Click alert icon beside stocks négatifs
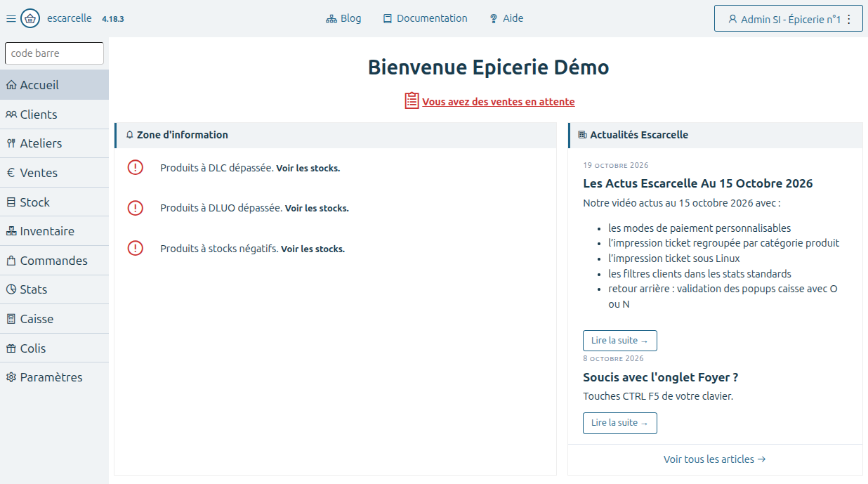 click(x=135, y=248)
